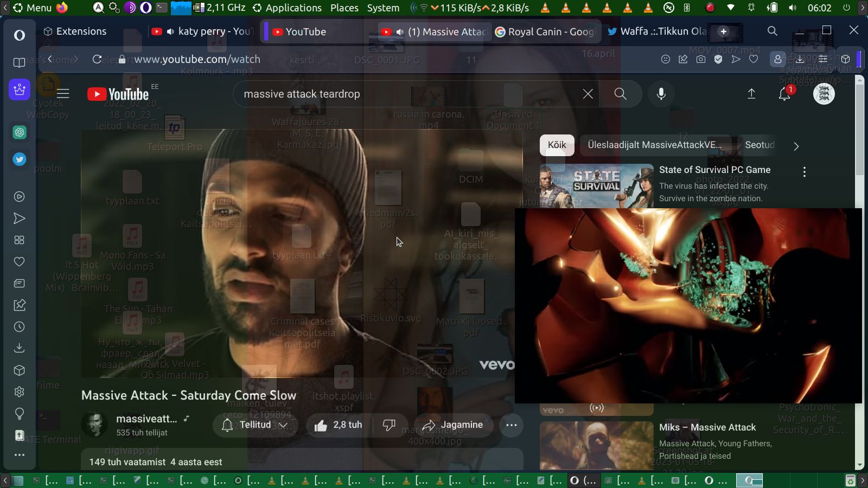The height and width of the screenshot is (488, 868).
Task: Open the State of Survival PC Game link
Action: coord(714,170)
